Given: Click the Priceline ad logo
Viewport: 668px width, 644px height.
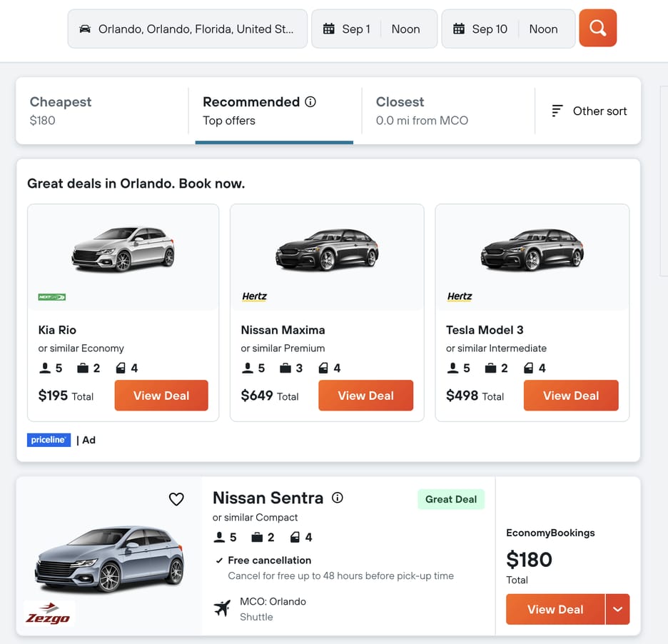Looking at the screenshot, I should point(49,440).
